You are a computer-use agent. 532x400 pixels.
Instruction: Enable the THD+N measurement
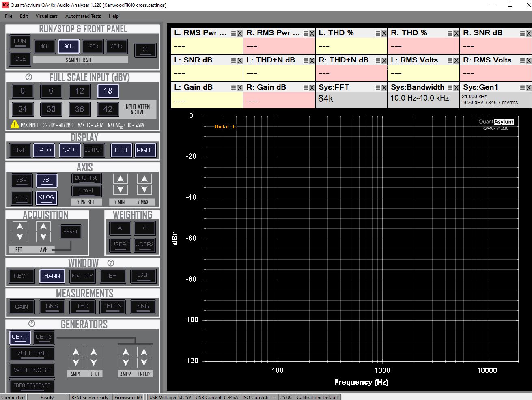(112, 306)
